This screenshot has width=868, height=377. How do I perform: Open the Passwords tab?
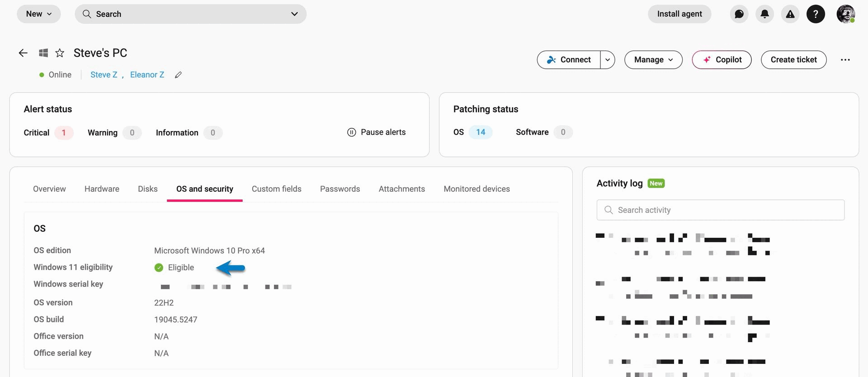click(340, 189)
